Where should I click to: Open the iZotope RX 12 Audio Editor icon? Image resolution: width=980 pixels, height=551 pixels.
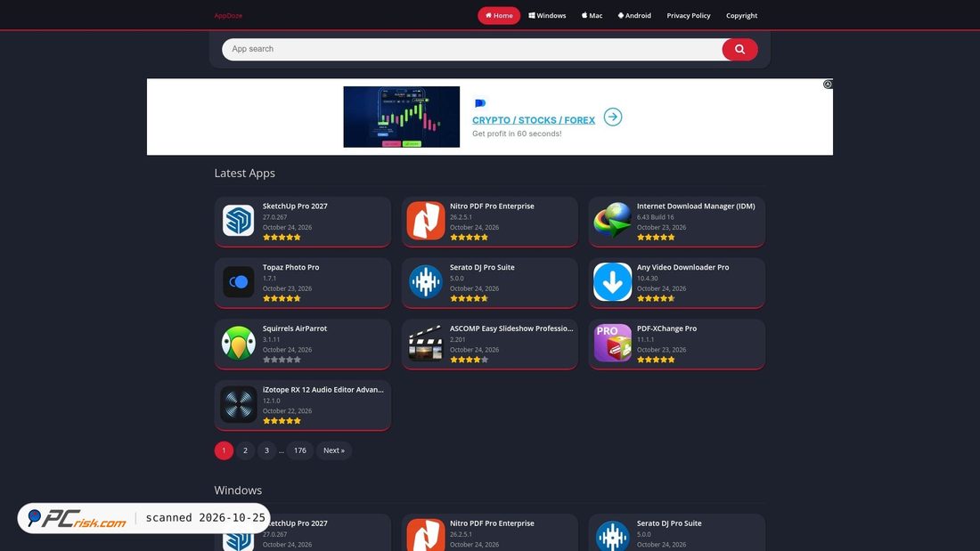click(x=238, y=404)
